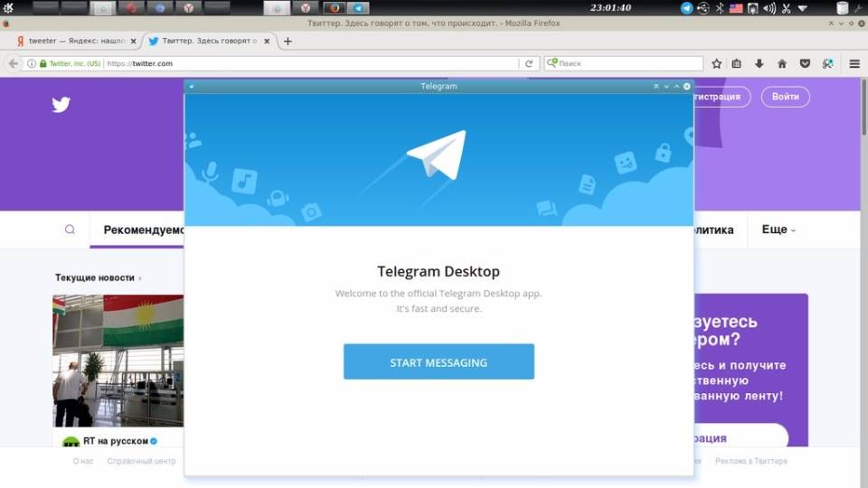Open a new Firefox tab
This screenshot has width=868, height=488.
288,41
